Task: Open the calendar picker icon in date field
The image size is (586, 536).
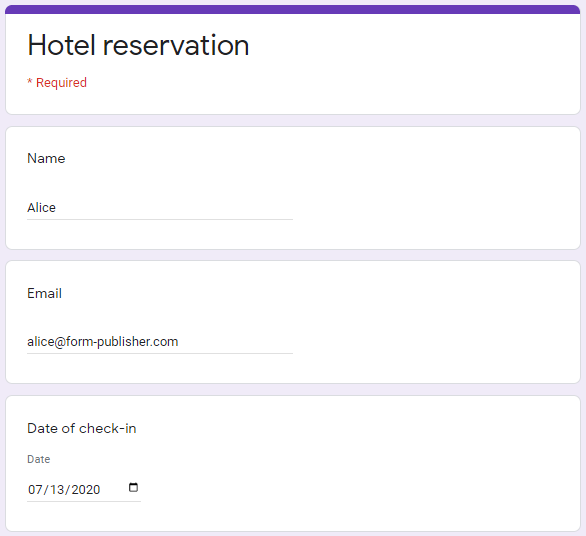Action: pyautogui.click(x=133, y=487)
